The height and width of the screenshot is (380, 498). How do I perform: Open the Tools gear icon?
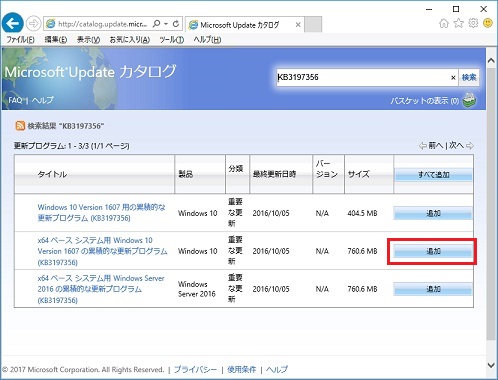click(473, 23)
